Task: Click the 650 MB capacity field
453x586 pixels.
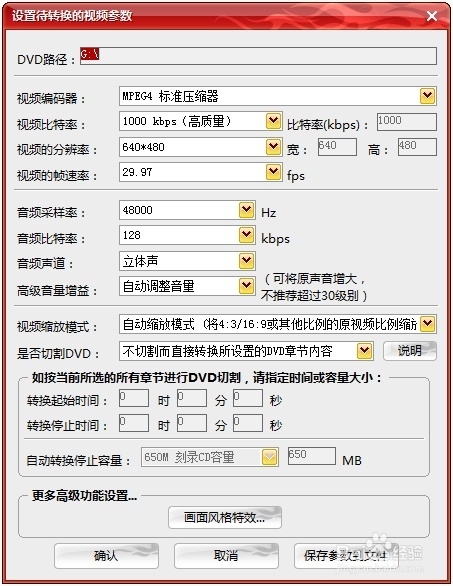Action: [312, 456]
